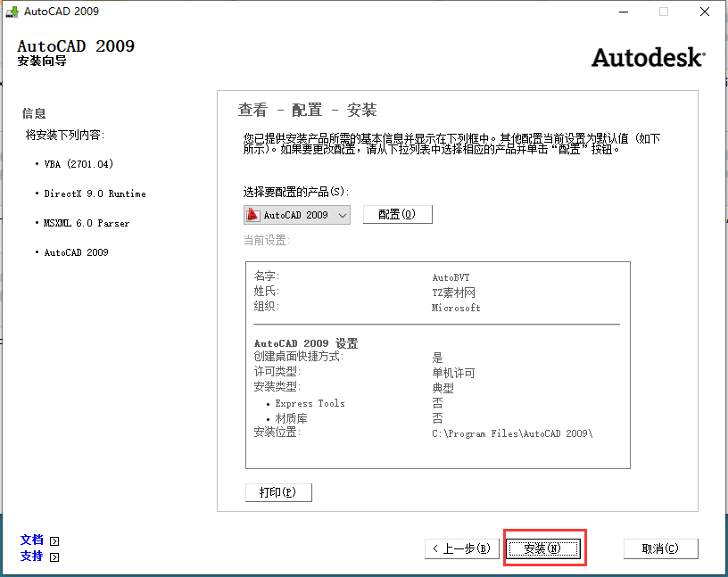Click the "否" value beside 材质库

(x=437, y=418)
